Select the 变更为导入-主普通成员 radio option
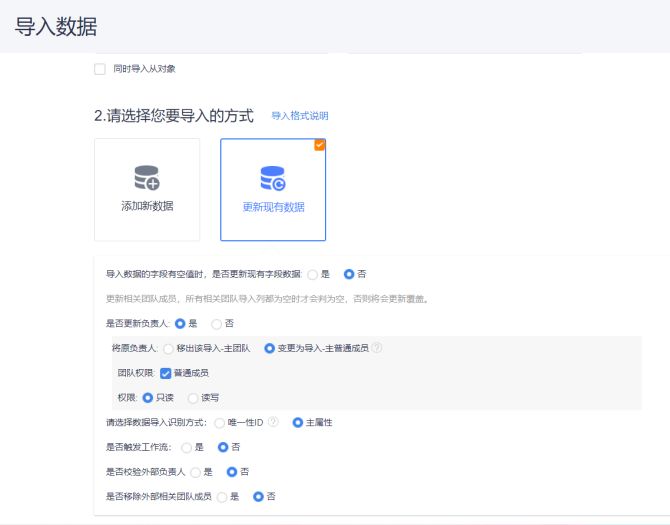The height and width of the screenshot is (525, 670). click(x=269, y=348)
